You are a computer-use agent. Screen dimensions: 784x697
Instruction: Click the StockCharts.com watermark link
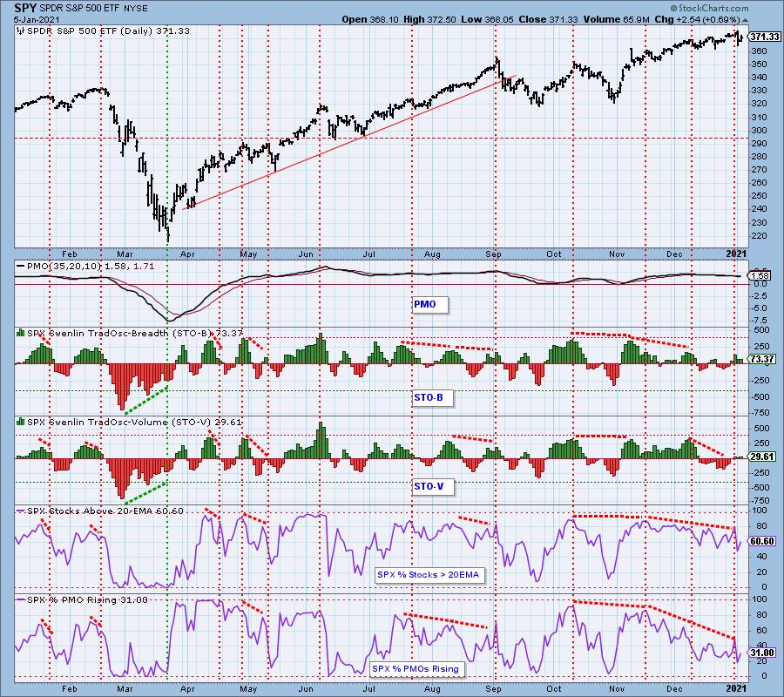point(709,8)
